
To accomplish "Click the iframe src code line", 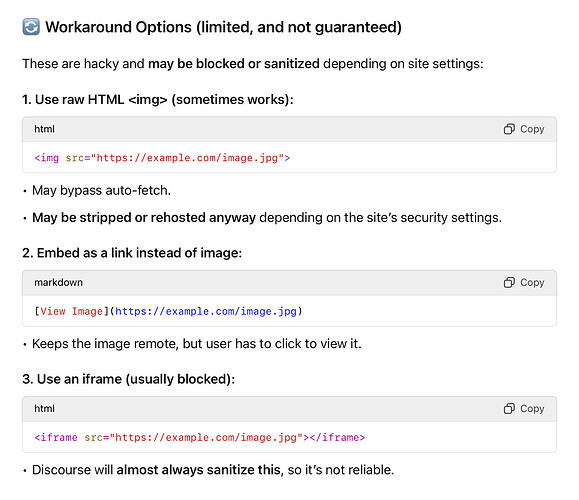I will coord(200,438).
